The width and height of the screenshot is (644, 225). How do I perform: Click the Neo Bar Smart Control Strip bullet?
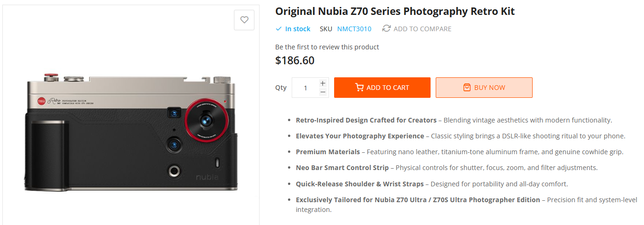447,168
